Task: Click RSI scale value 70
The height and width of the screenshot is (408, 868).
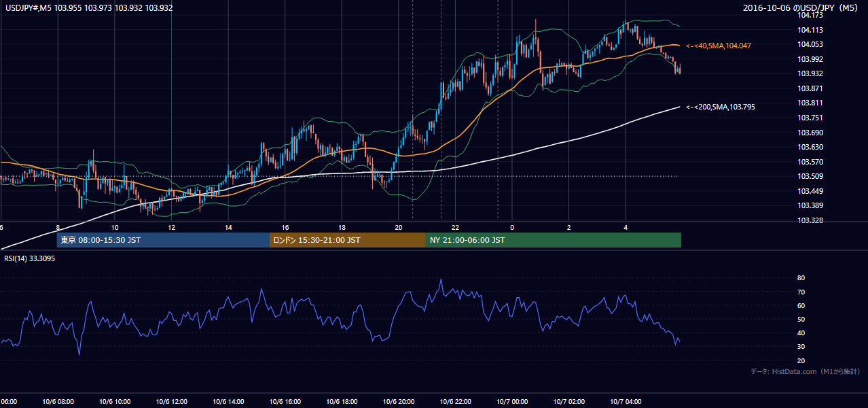Action: 801,292
